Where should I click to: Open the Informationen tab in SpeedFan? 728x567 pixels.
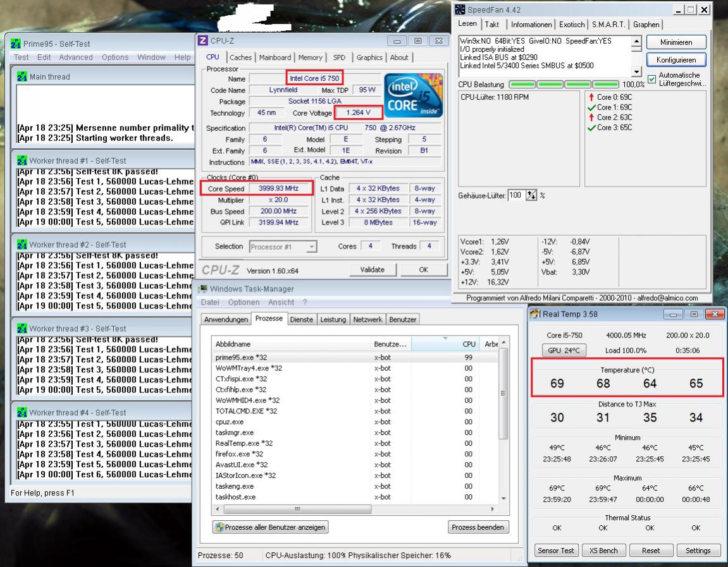pyautogui.click(x=531, y=25)
